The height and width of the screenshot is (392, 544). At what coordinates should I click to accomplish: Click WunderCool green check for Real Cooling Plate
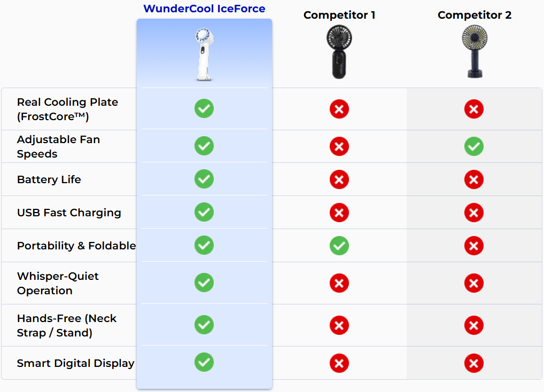(204, 108)
